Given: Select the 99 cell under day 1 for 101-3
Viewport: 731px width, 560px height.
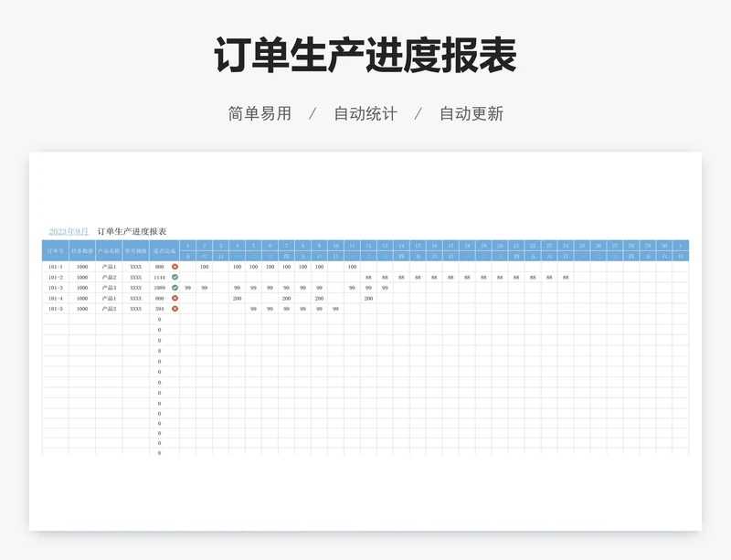Looking at the screenshot, I should [188, 288].
